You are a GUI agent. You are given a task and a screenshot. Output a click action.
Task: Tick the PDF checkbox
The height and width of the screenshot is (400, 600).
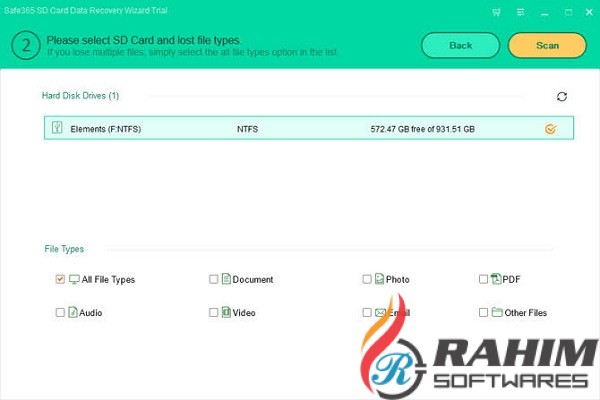[x=483, y=279]
